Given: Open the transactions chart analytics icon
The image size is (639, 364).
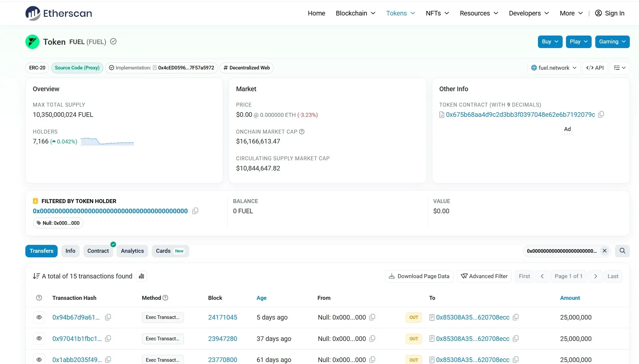Looking at the screenshot, I should point(142,276).
